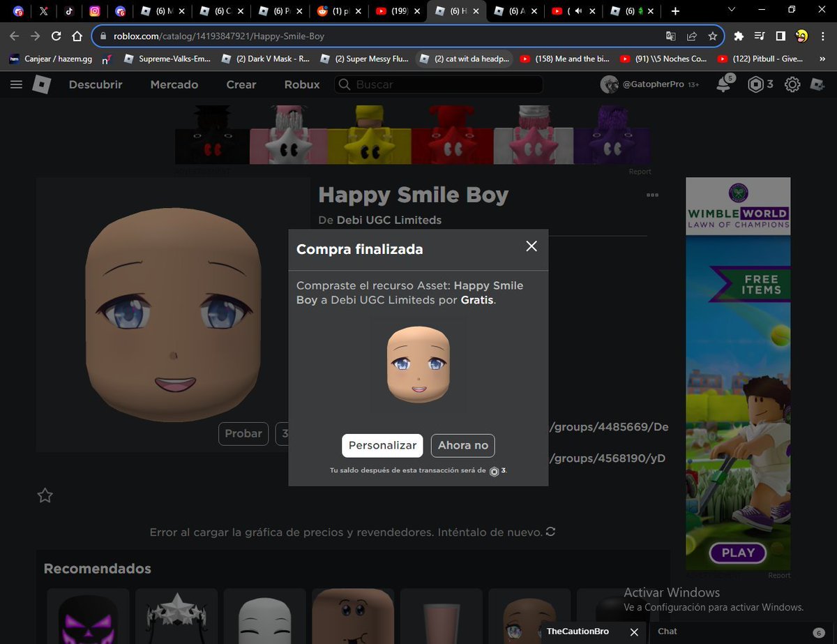The height and width of the screenshot is (644, 837).
Task: Click the address bar URL
Action: (x=219, y=36)
